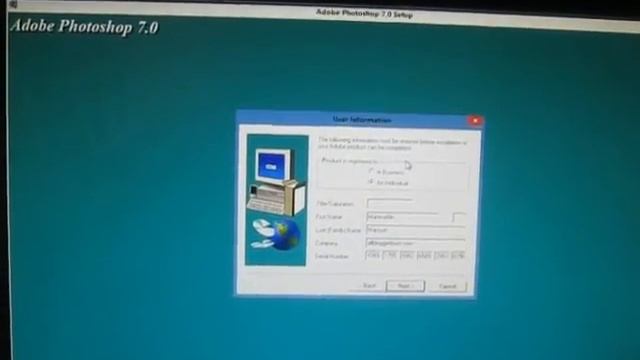Viewport: 640px width, 360px height.
Task: Click the last Serial Number box
Action: coord(458,256)
